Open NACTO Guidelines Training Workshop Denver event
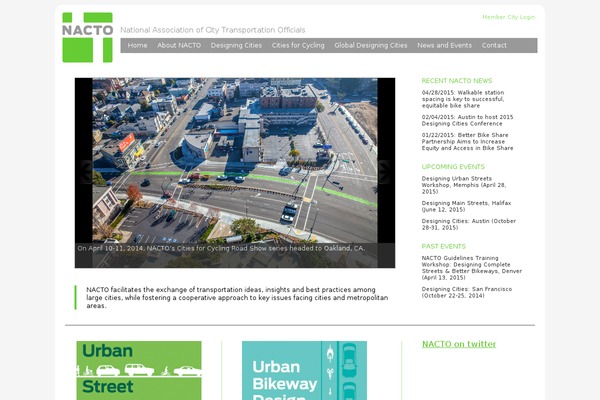Screen dimensions: 600x400 pos(472,268)
